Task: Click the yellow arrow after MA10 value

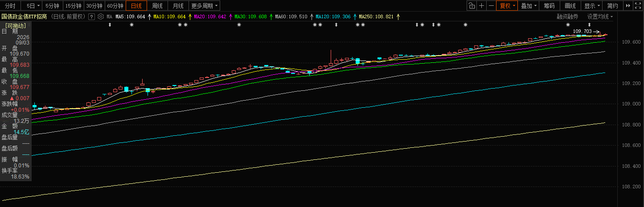Action: coord(190,17)
